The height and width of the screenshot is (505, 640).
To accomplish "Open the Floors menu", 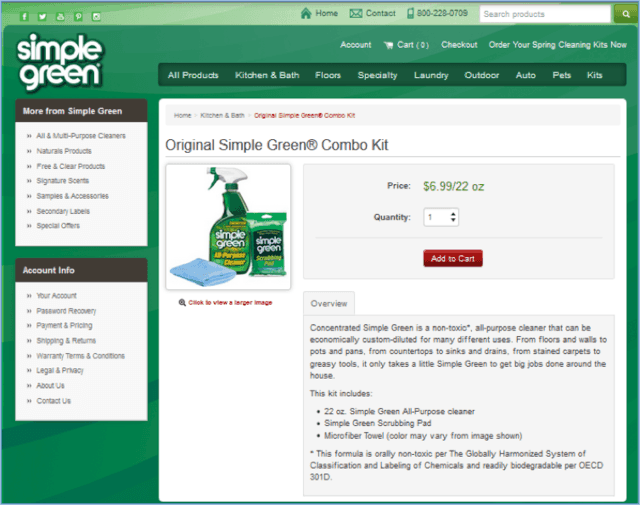I will (328, 75).
